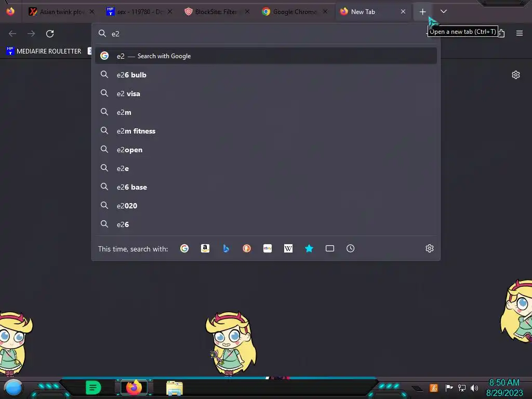Click the address bar containing e2
This screenshot has height=399, width=532.
pos(265,34)
